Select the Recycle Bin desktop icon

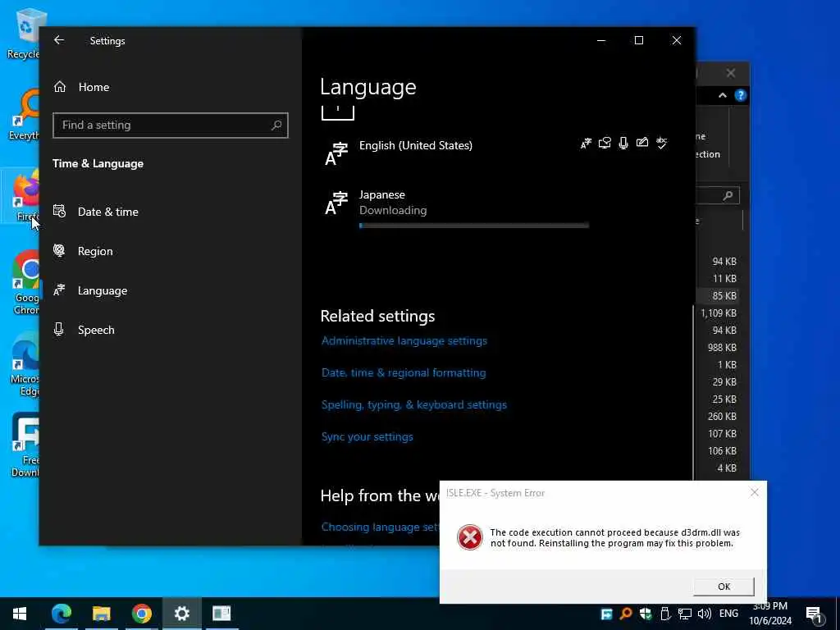[22, 34]
